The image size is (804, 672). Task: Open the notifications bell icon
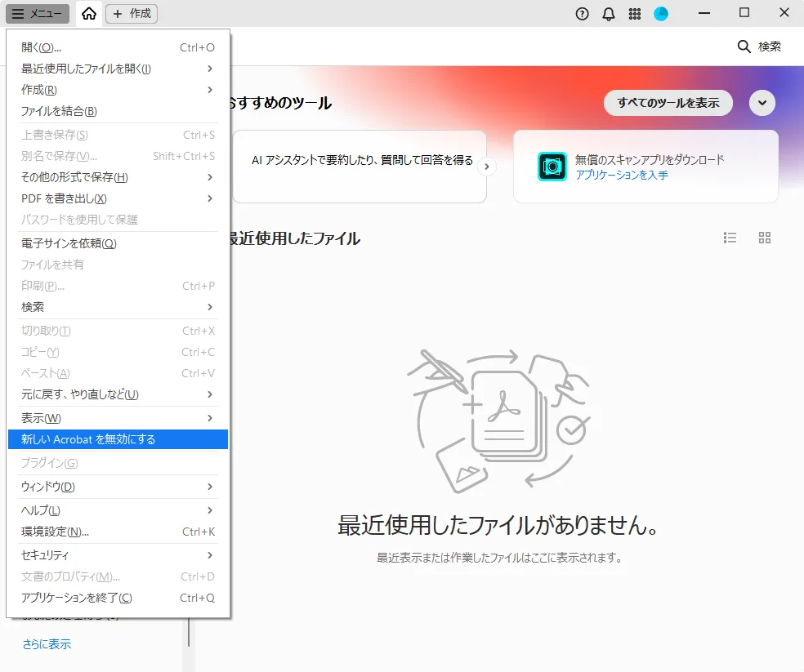point(609,14)
